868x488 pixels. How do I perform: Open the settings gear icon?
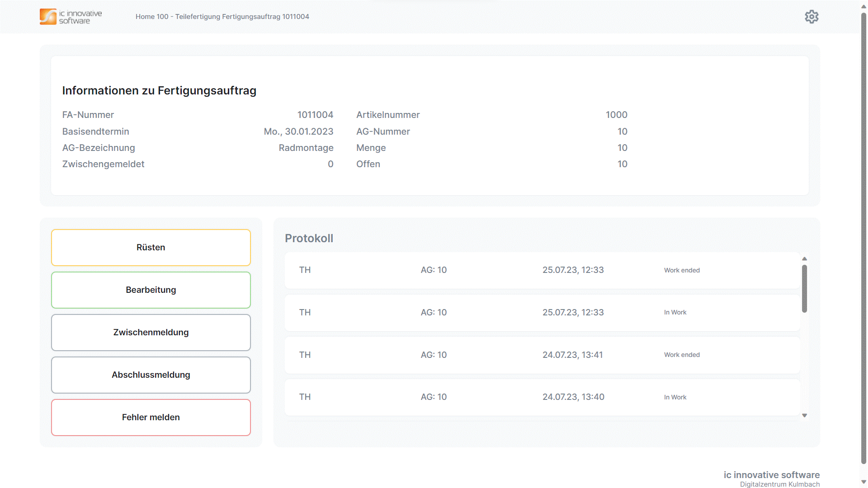[x=811, y=17]
